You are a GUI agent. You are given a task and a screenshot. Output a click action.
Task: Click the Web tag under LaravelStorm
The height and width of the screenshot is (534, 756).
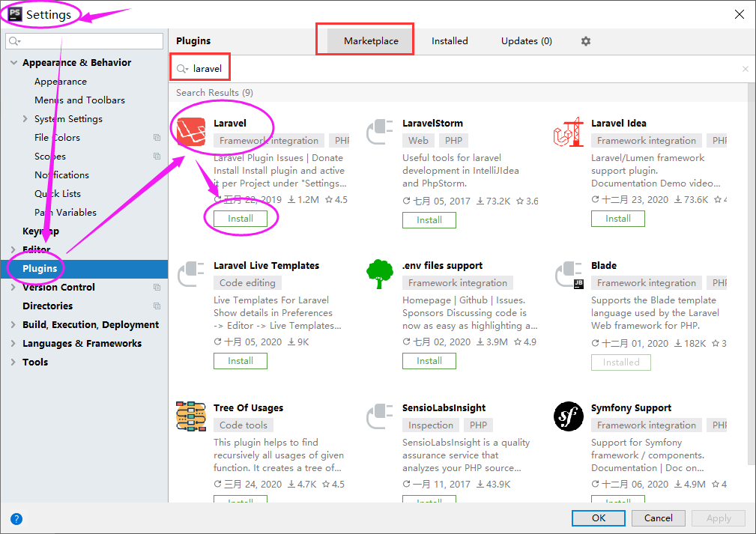coord(418,141)
